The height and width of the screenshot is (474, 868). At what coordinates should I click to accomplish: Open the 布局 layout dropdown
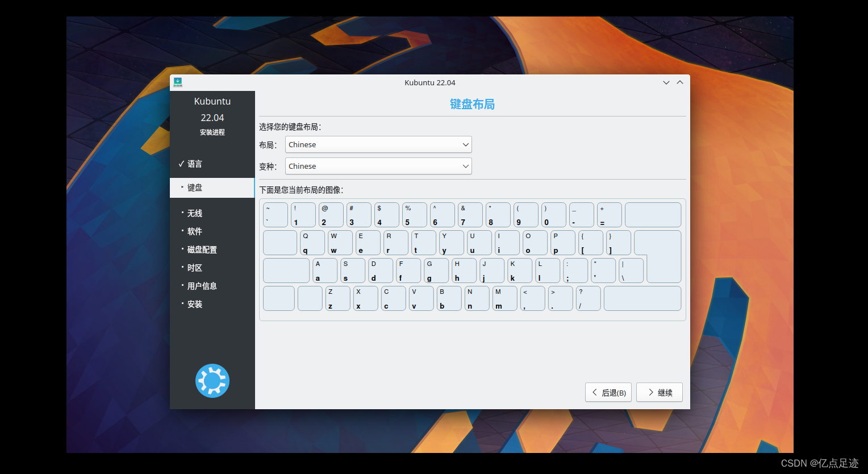378,144
